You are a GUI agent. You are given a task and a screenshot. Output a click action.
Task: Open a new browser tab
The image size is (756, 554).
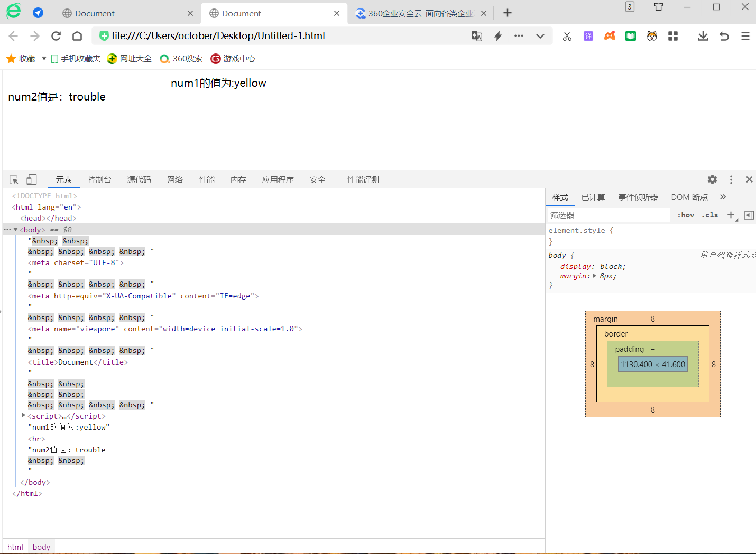click(x=508, y=13)
